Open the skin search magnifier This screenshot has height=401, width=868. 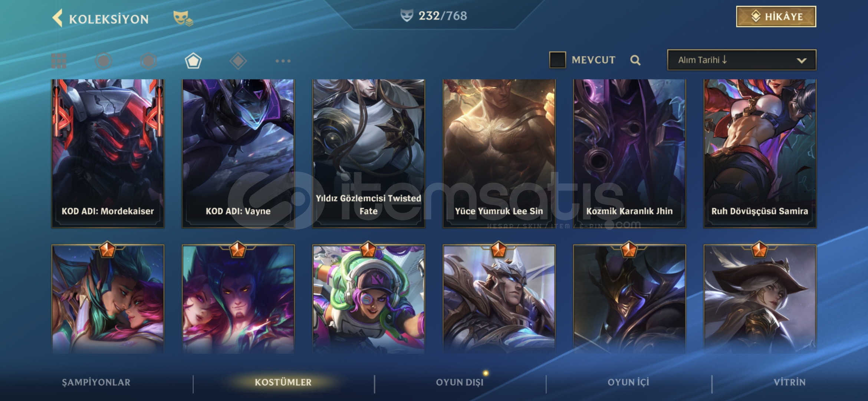click(635, 60)
